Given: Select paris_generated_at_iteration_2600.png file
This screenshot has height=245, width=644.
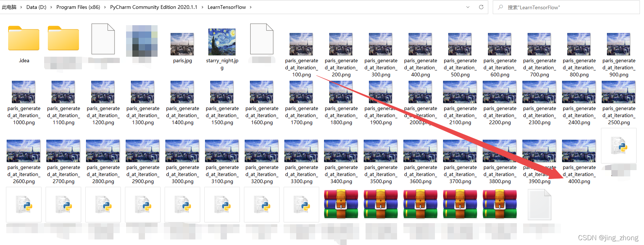Looking at the screenshot, I should (24, 162).
